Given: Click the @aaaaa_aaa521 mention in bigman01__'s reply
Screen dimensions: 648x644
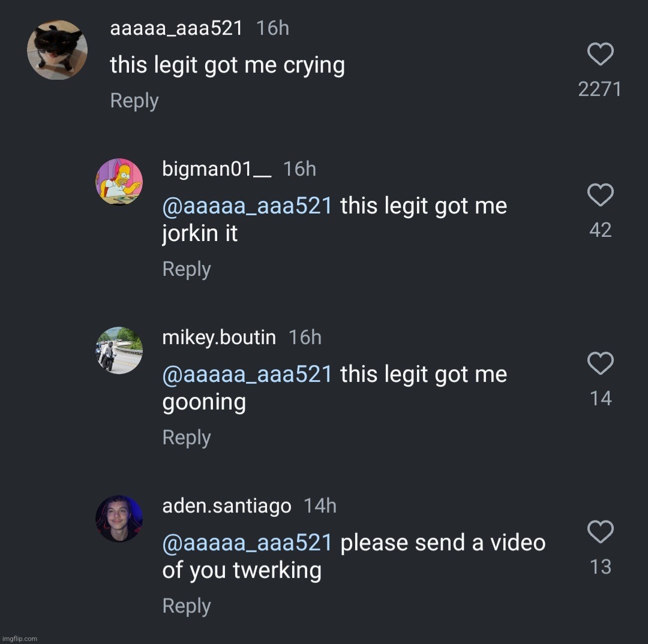Looking at the screenshot, I should (247, 206).
